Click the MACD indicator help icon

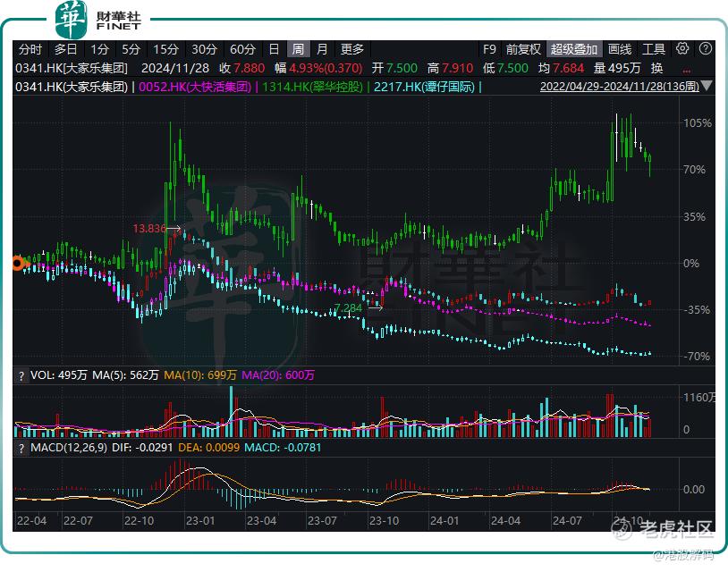(x=21, y=449)
